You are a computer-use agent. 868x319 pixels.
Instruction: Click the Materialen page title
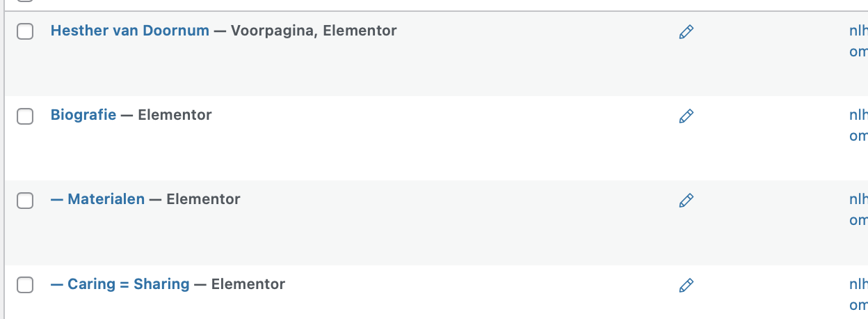click(x=106, y=199)
